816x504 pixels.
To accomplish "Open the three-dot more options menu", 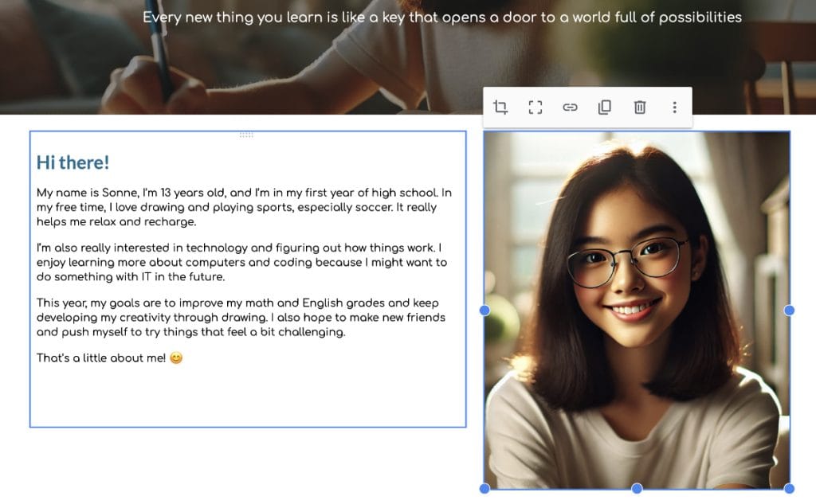I will 674,107.
